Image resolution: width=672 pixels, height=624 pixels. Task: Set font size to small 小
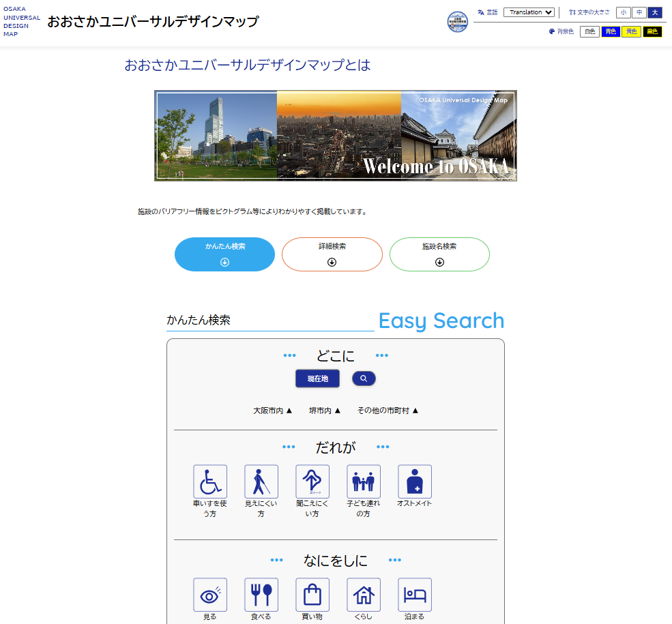(x=623, y=12)
